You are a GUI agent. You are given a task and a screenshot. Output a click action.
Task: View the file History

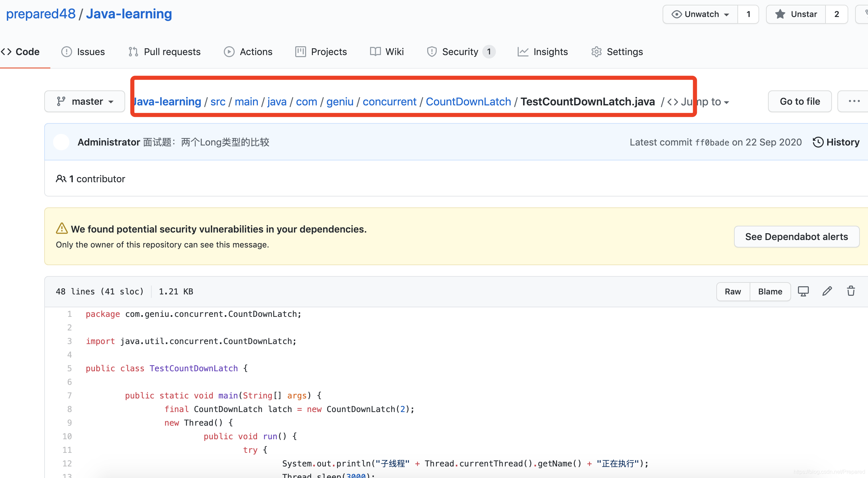[836, 142]
